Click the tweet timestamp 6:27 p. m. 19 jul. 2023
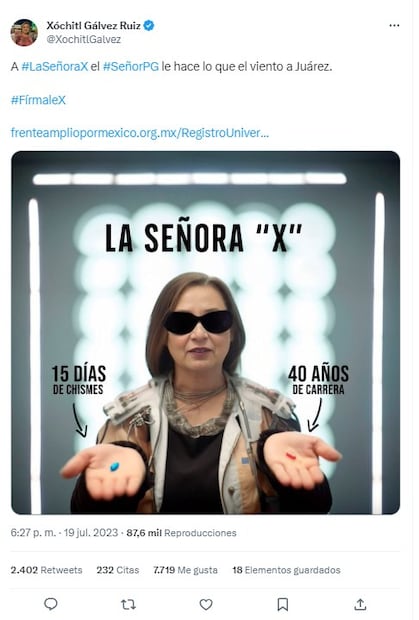The height and width of the screenshot is (620, 419). tap(64, 533)
